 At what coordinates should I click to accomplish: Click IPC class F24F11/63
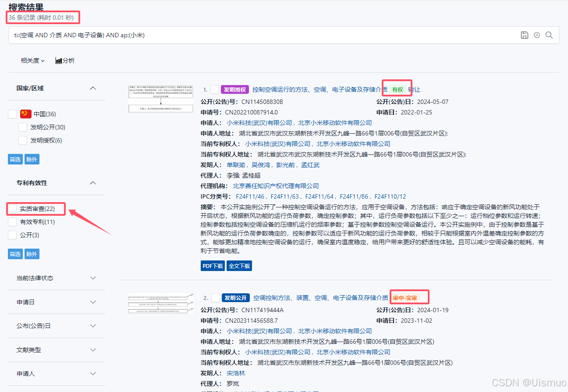[285, 196]
